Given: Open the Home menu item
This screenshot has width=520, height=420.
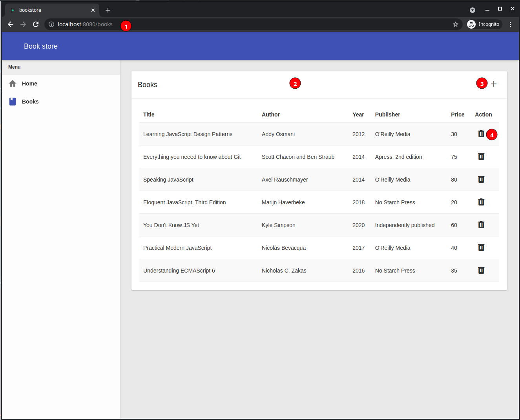Looking at the screenshot, I should pyautogui.click(x=61, y=84).
